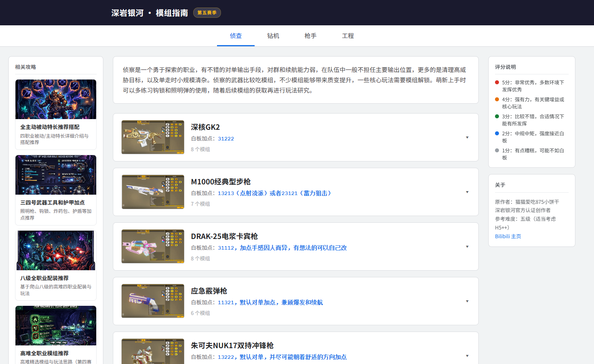
Task: Click the 八级全职业配装推荐 guide image
Action: 56,250
